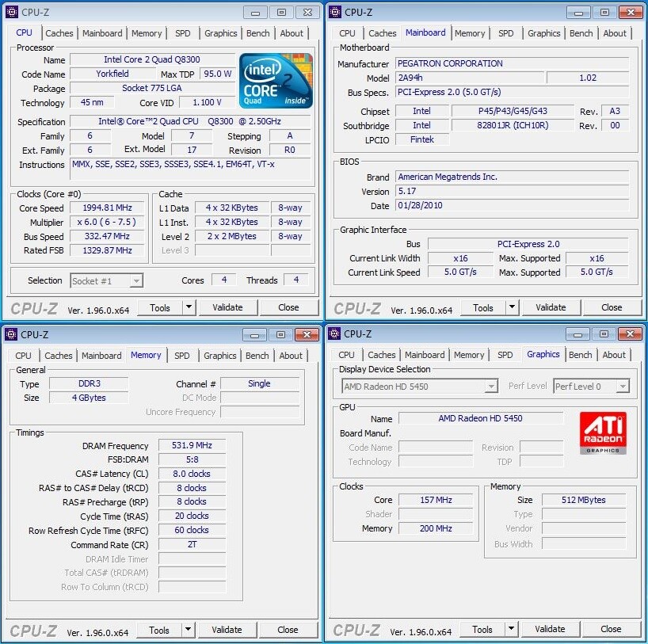Open the Mainboard tab in the CPU window
Image resolution: width=648 pixels, height=644 pixels.
click(102, 33)
